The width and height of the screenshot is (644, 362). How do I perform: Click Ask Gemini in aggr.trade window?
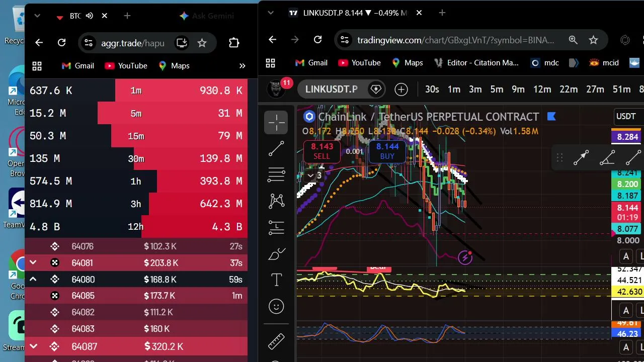click(206, 16)
